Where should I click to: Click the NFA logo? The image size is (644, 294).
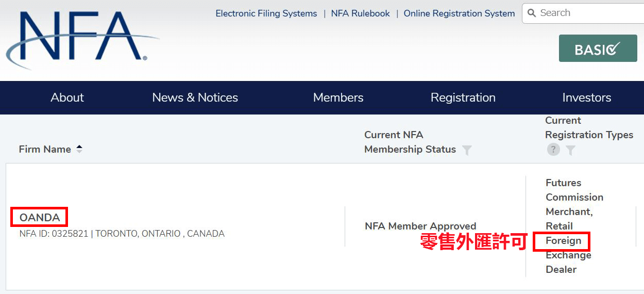pyautogui.click(x=82, y=40)
